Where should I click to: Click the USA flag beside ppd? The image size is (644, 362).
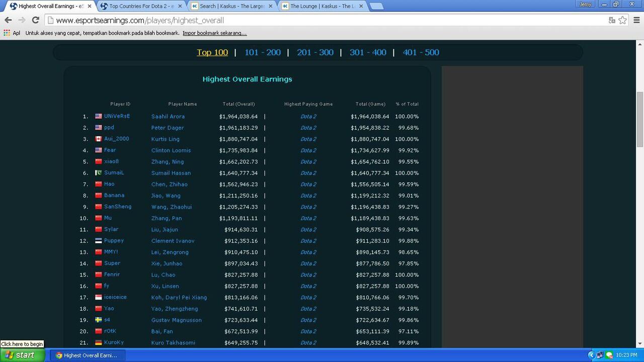[99, 127]
